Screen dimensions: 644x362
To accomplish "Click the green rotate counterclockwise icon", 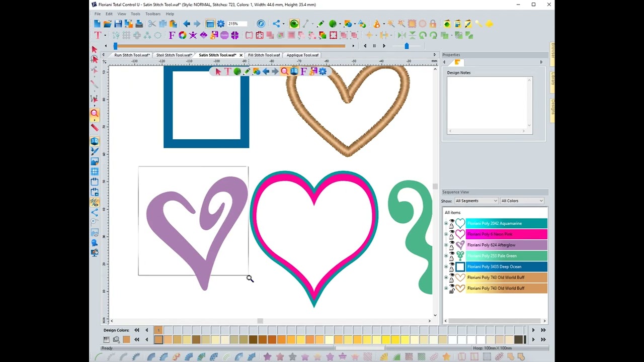I will 423,35.
